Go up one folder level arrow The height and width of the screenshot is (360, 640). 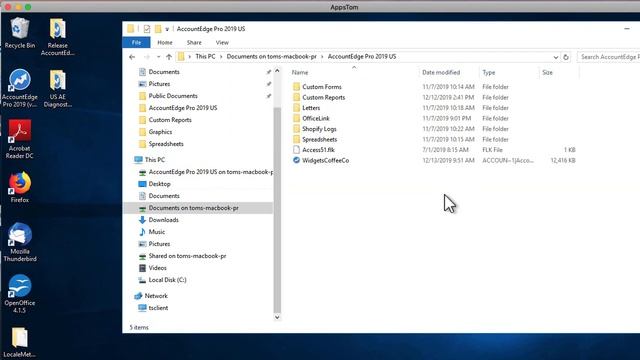pos(169,57)
